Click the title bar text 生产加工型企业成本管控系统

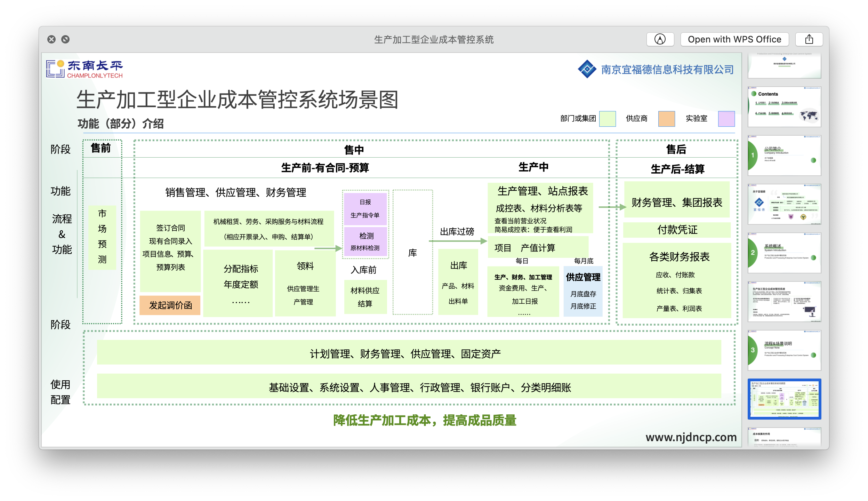433,39
